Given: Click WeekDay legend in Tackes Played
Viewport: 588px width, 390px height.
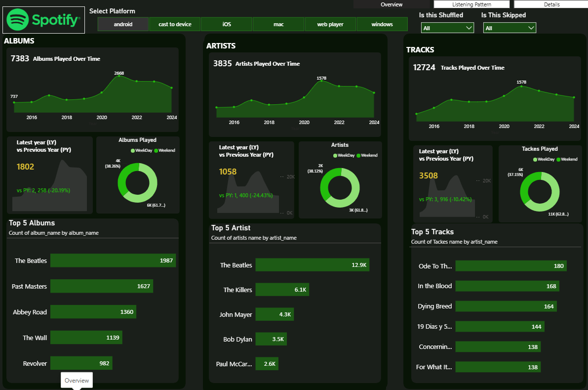Looking at the screenshot, I should (544, 160).
